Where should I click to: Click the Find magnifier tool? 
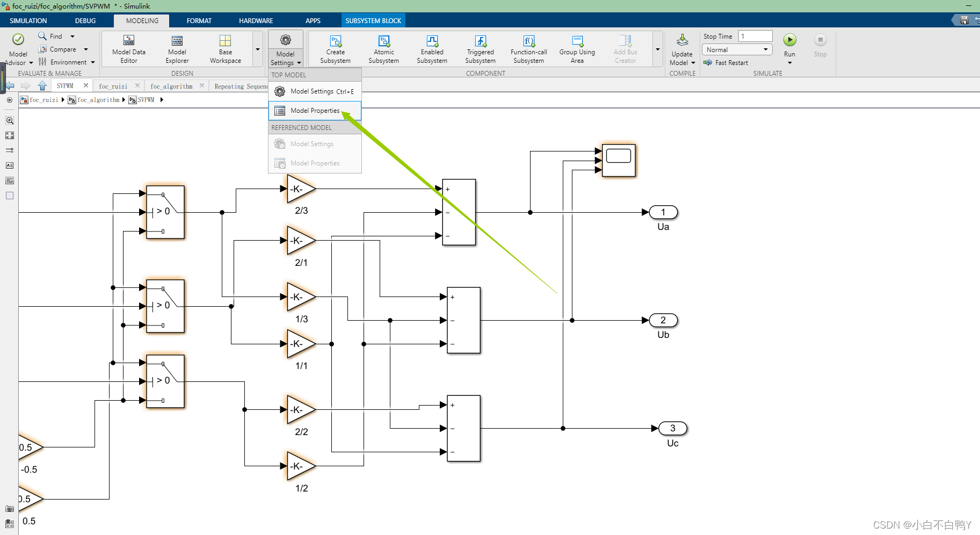[42, 36]
